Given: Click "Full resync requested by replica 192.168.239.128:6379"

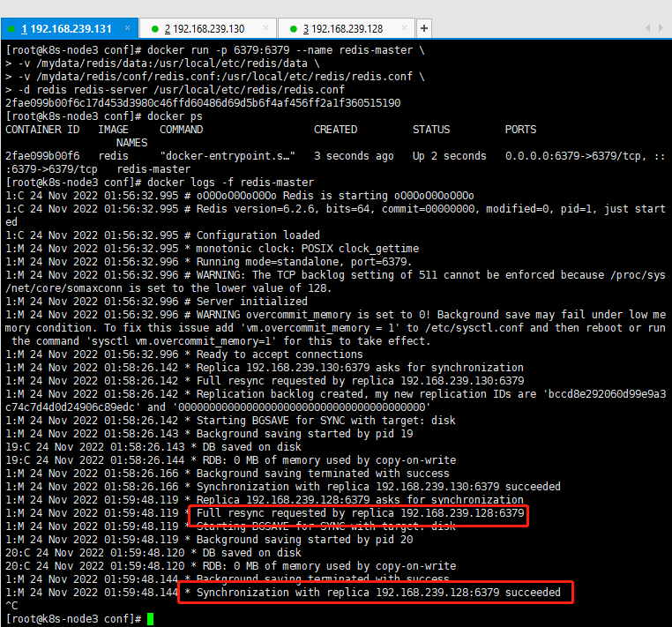Looking at the screenshot, I should point(360,513).
